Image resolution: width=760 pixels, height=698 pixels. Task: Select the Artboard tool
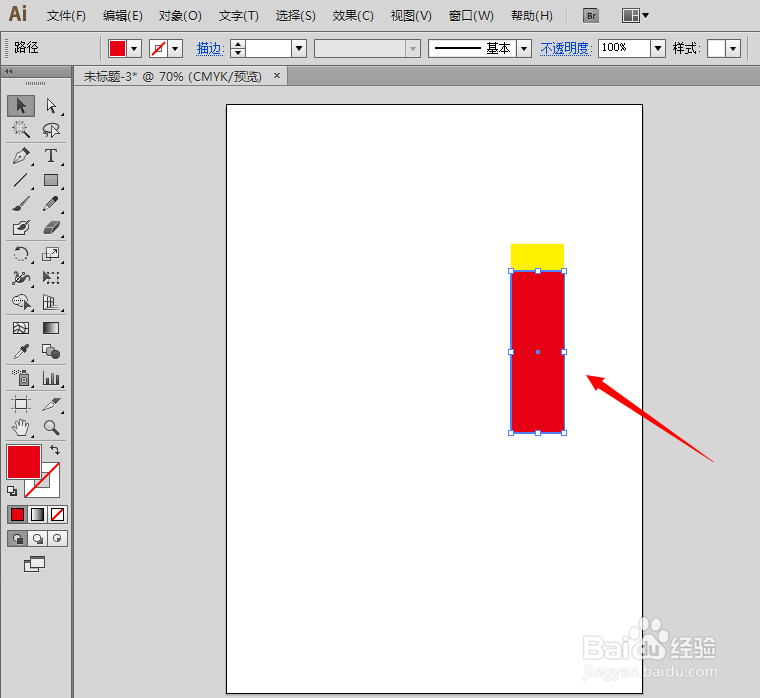pos(21,404)
